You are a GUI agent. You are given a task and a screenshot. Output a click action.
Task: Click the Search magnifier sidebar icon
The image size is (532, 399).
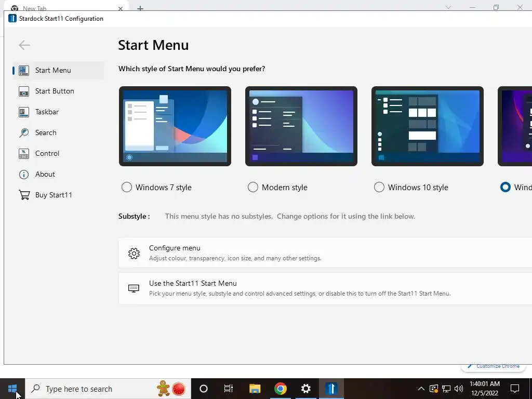click(x=24, y=132)
